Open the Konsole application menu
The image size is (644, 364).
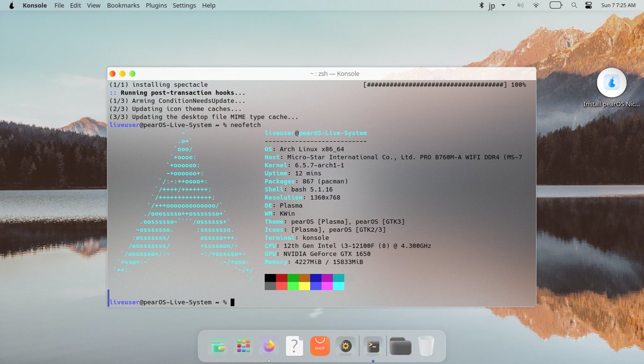pos(35,5)
